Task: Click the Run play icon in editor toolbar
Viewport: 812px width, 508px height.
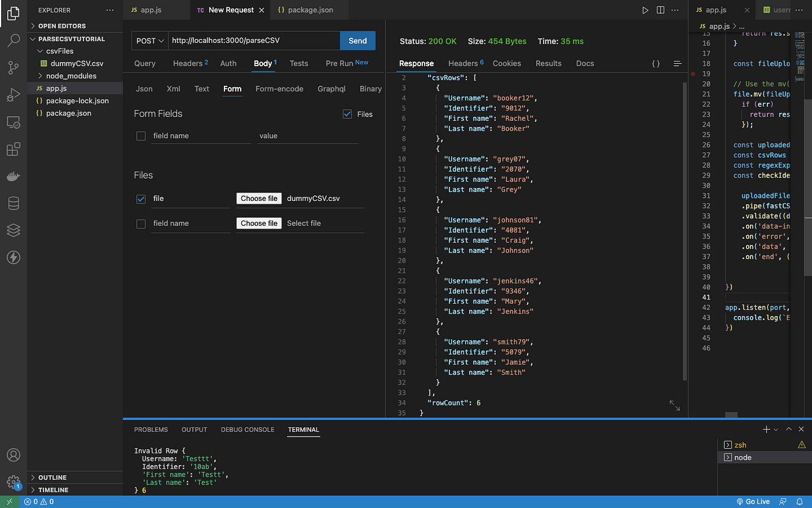Action: pos(645,10)
